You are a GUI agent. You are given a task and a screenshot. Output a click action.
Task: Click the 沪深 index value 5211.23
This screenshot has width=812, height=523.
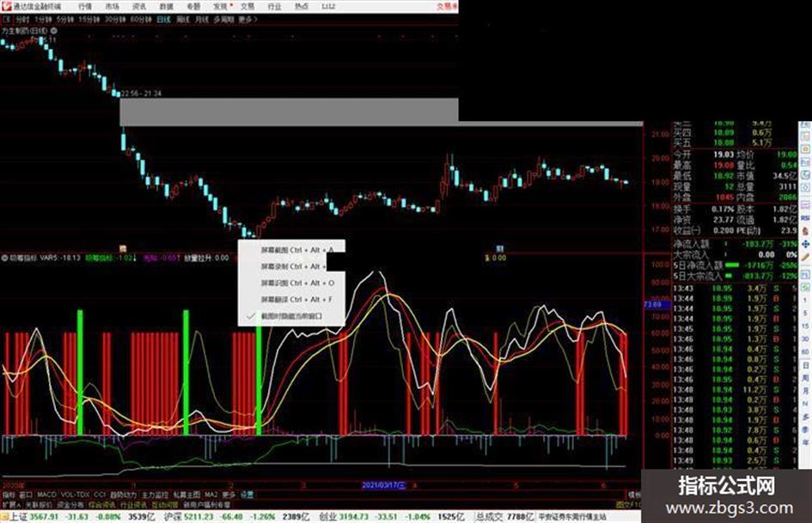199,517
